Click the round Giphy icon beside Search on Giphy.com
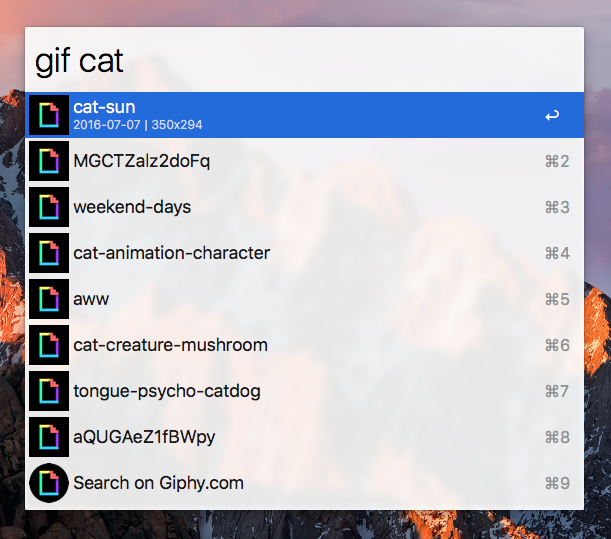The width and height of the screenshot is (611, 539). 48,483
